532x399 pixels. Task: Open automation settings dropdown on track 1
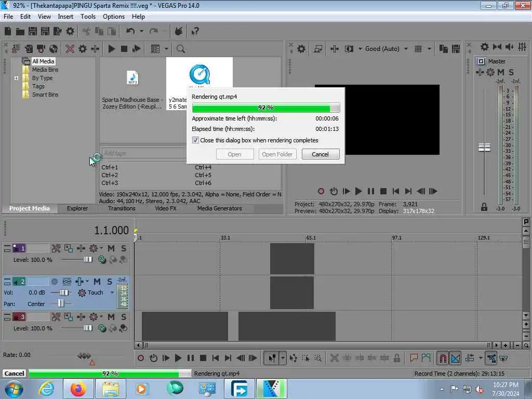point(101,248)
